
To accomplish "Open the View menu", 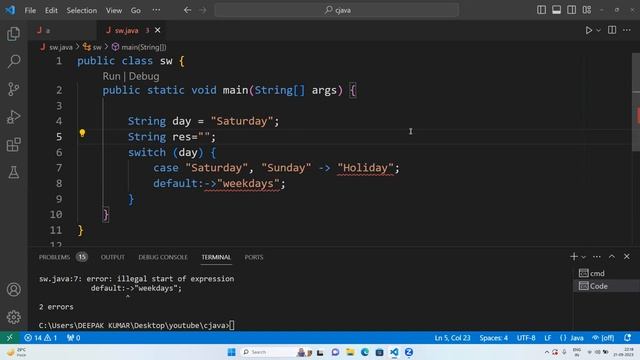I will click(114, 10).
